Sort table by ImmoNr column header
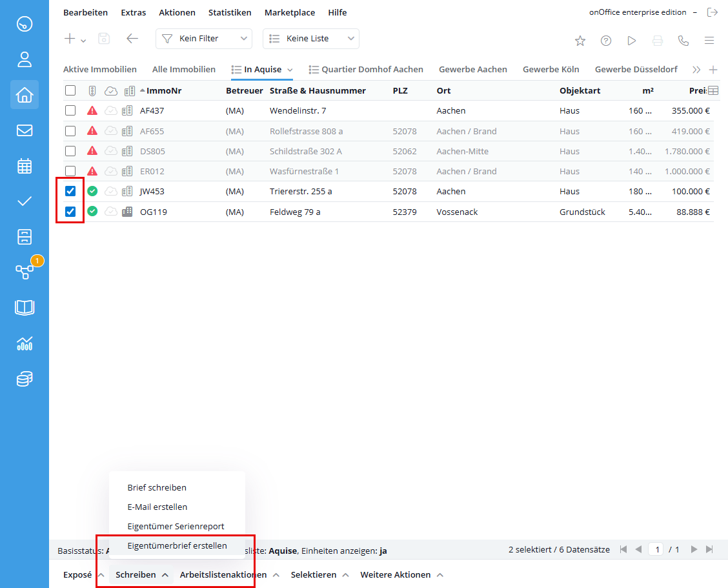This screenshot has height=588, width=728. pos(163,90)
